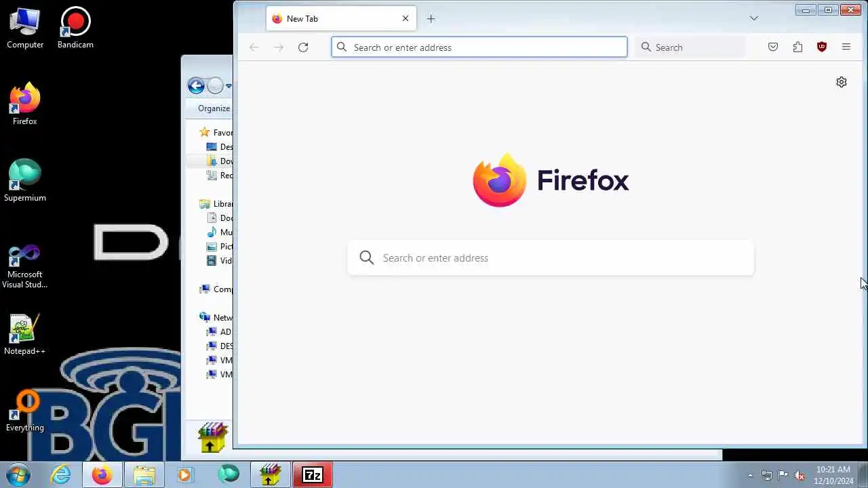Screen dimensions: 868x488
Task: Open Microsoft Visual Studio desktop shortcut
Action: pos(25,266)
